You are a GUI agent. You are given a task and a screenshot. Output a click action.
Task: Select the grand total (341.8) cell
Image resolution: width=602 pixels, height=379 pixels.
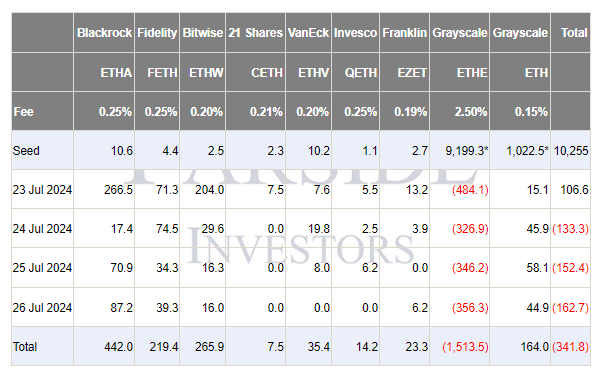click(x=571, y=346)
